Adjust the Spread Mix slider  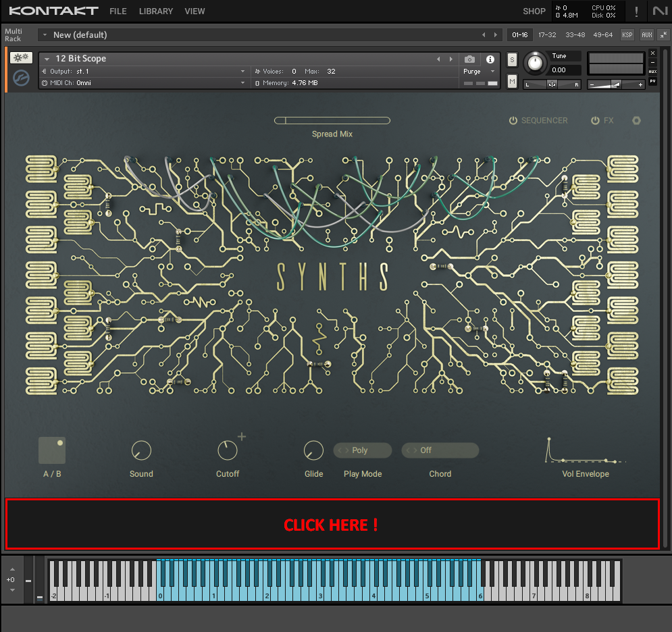(332, 120)
